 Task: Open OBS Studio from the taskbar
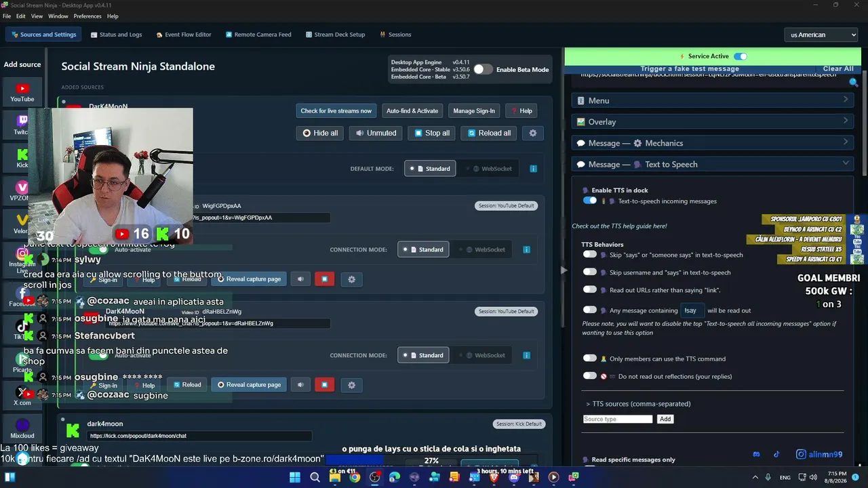click(x=374, y=477)
